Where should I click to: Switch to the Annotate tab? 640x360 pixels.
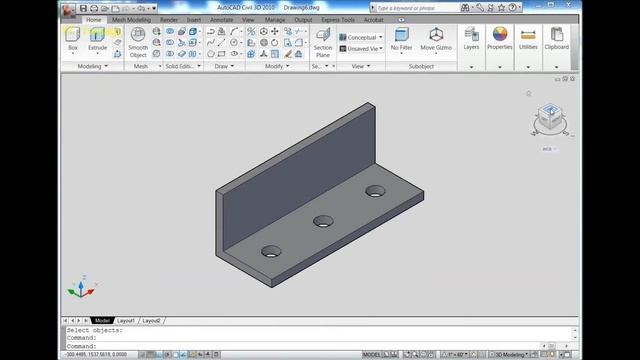click(222, 20)
